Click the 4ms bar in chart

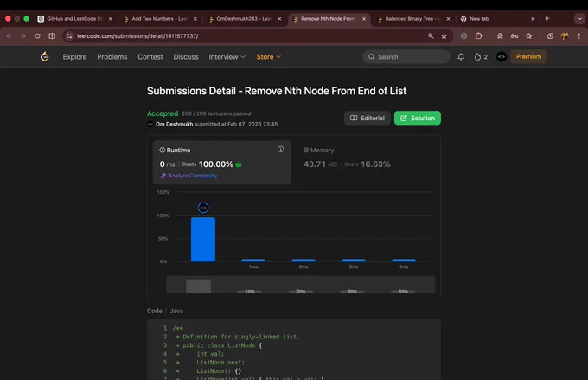pyautogui.click(x=404, y=261)
